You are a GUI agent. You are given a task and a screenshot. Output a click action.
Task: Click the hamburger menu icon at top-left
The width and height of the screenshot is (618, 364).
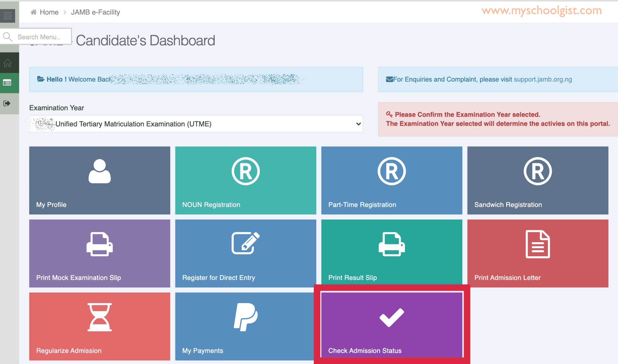(8, 15)
